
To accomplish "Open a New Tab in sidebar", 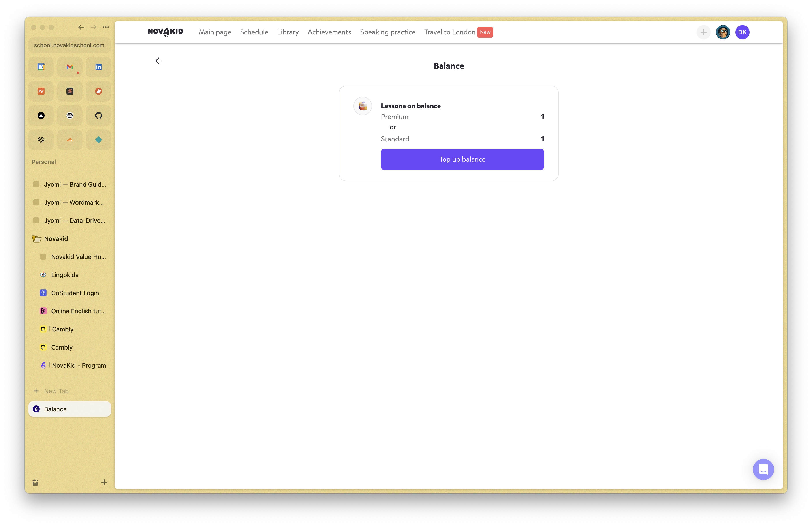I will 56,391.
